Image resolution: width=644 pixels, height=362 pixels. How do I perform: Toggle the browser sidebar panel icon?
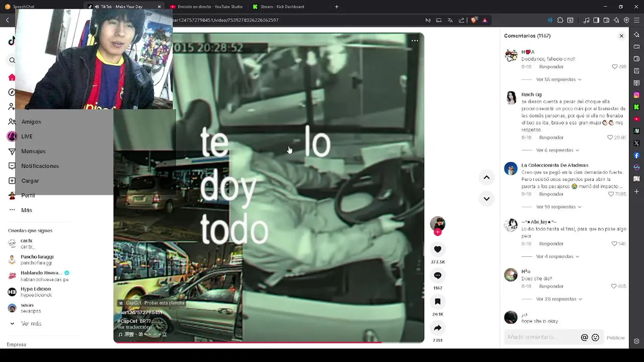(596, 20)
